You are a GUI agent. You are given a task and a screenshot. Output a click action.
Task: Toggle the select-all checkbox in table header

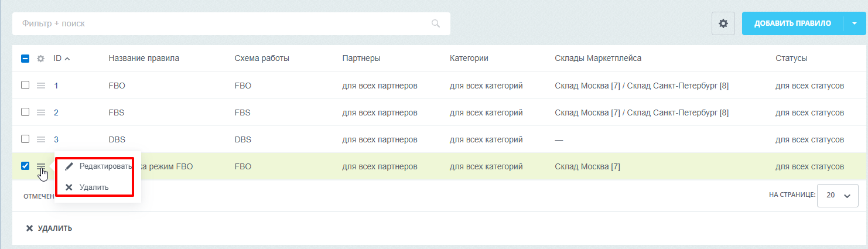pos(25,59)
